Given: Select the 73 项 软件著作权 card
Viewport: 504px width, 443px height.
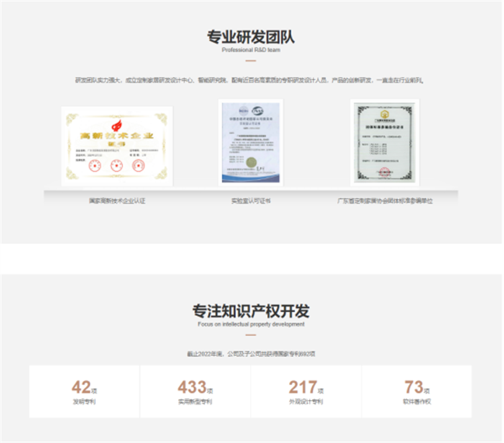Looking at the screenshot, I should coord(417,391).
